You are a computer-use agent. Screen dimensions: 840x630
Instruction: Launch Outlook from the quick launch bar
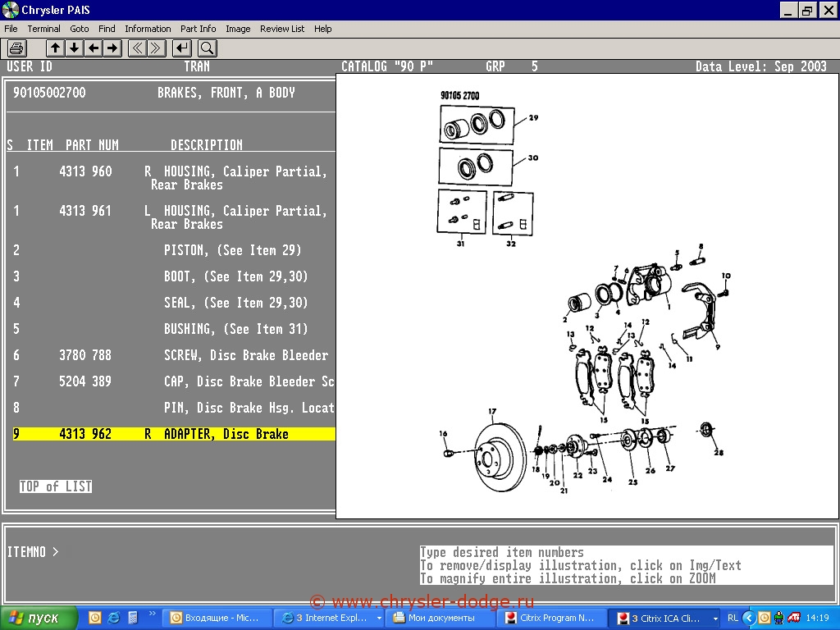point(95,618)
